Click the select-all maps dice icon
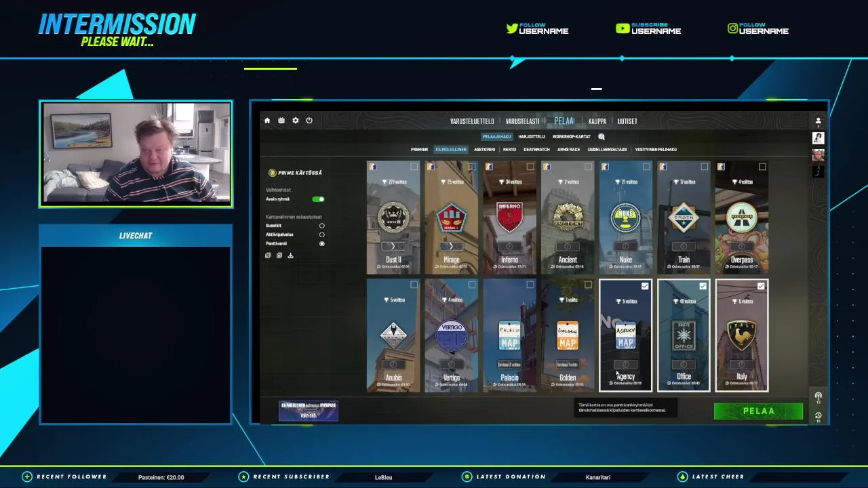Image resolution: width=868 pixels, height=488 pixels. click(268, 256)
